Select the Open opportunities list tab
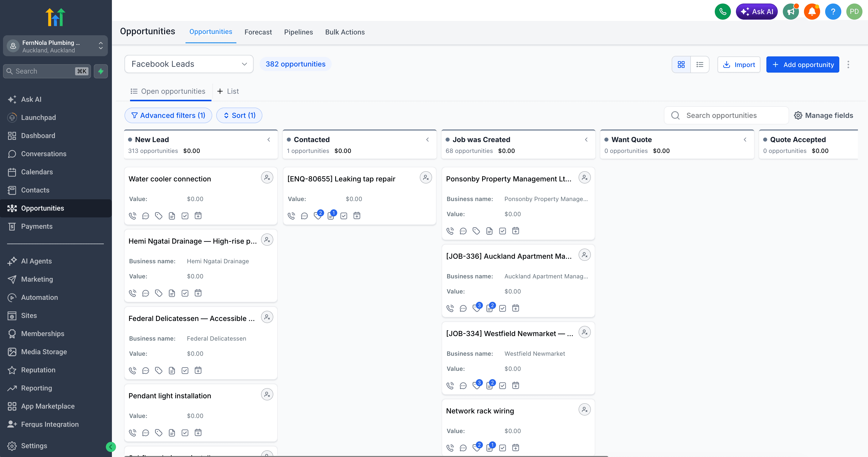This screenshot has width=868, height=457. [168, 91]
